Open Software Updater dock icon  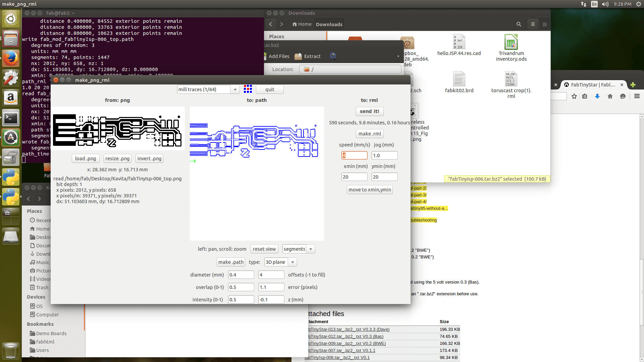point(11,137)
